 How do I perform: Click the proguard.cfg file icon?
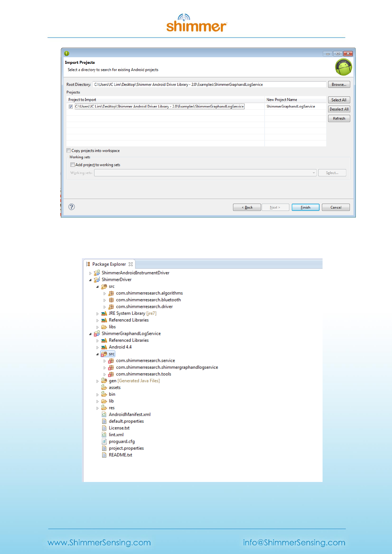(104, 441)
